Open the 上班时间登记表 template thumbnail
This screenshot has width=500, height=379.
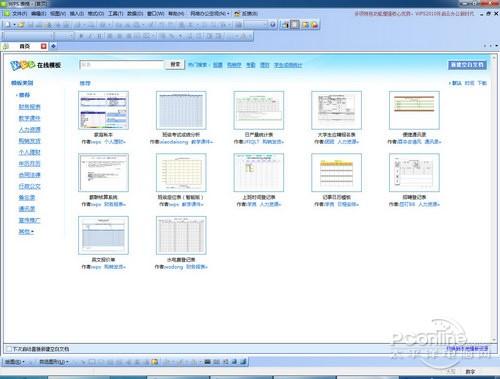259,172
